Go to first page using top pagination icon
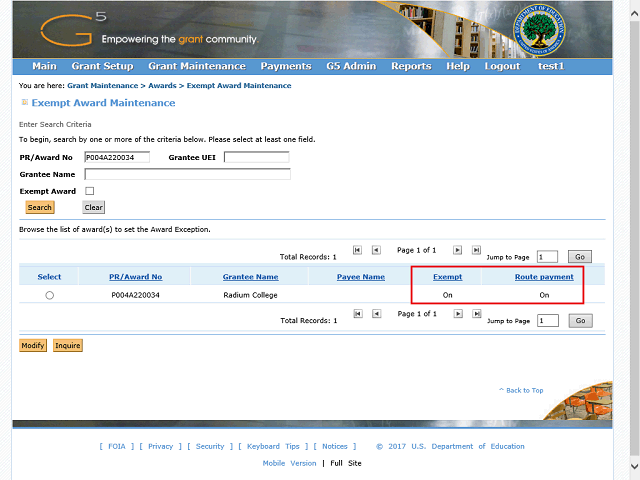Image resolution: width=640 pixels, height=480 pixels. tap(357, 250)
